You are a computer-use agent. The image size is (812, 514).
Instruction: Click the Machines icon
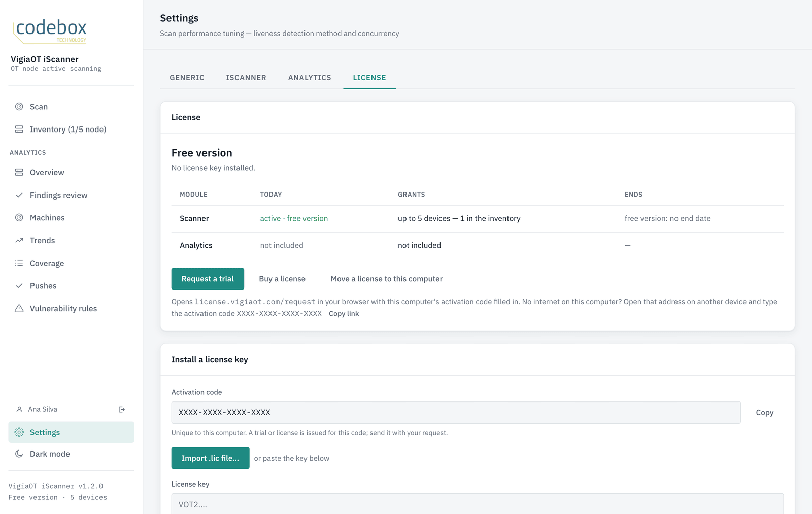pos(19,218)
